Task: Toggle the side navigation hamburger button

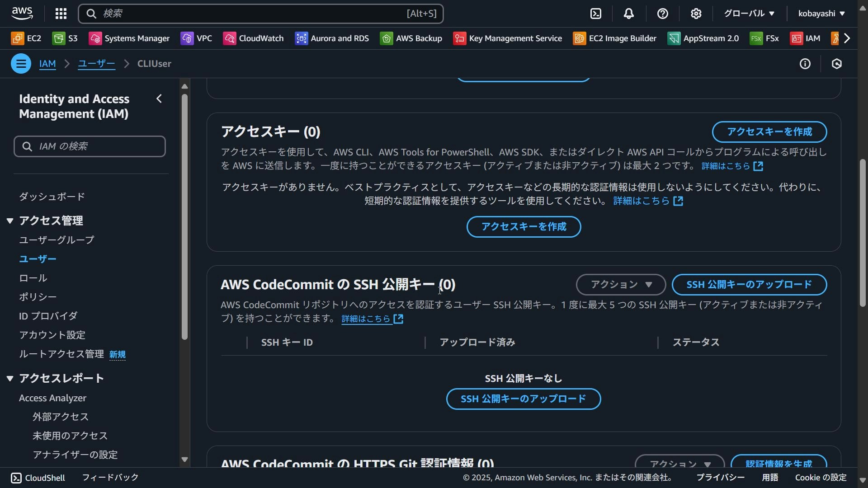Action: (x=21, y=64)
